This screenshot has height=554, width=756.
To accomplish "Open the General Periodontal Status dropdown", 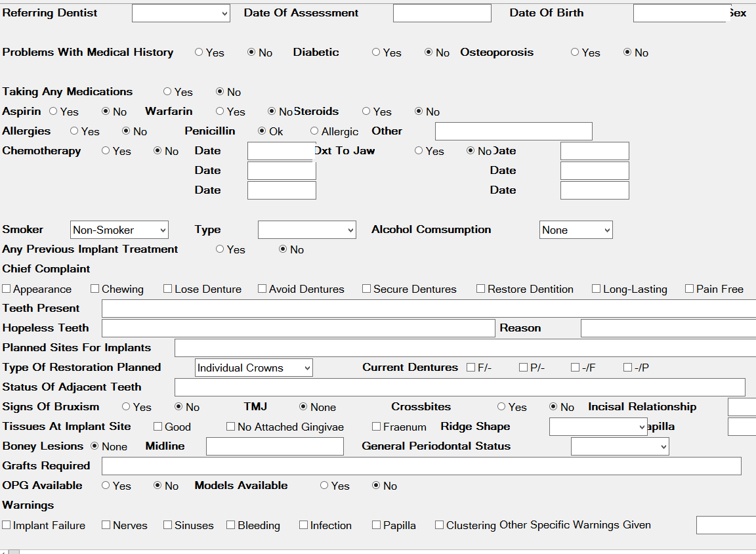I will click(619, 446).
